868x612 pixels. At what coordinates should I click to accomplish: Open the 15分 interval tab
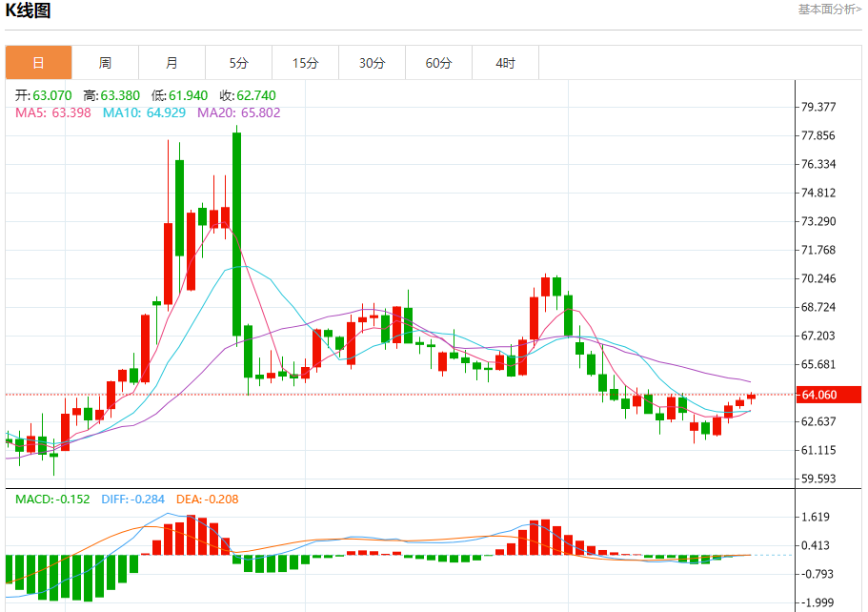point(305,64)
